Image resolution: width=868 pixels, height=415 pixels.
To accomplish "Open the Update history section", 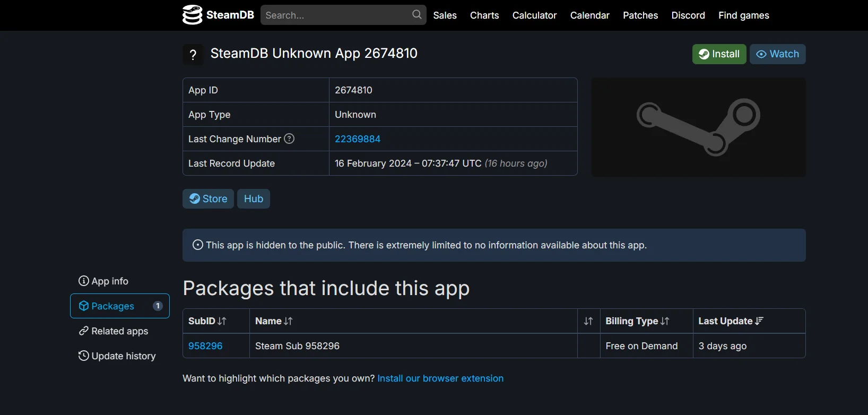I will click(x=117, y=356).
